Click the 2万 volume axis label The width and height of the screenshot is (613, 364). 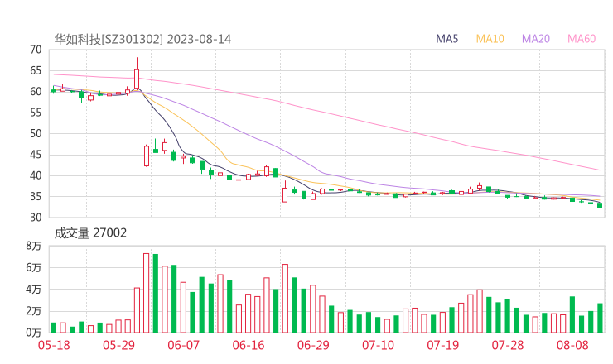[34, 311]
